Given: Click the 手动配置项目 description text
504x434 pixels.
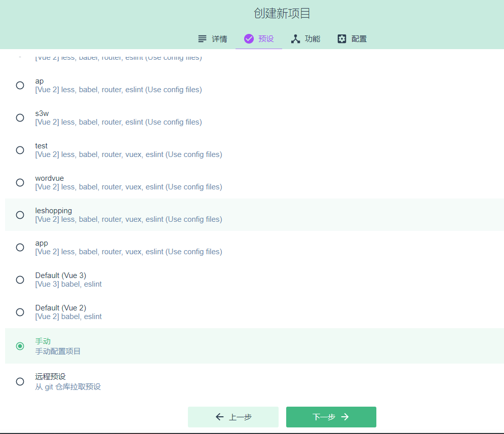Looking at the screenshot, I should point(57,351).
